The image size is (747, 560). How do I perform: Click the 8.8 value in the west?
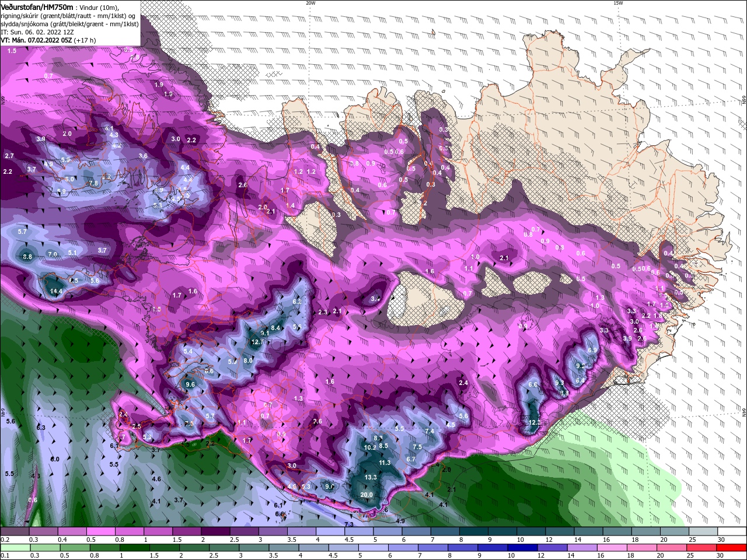click(x=27, y=257)
